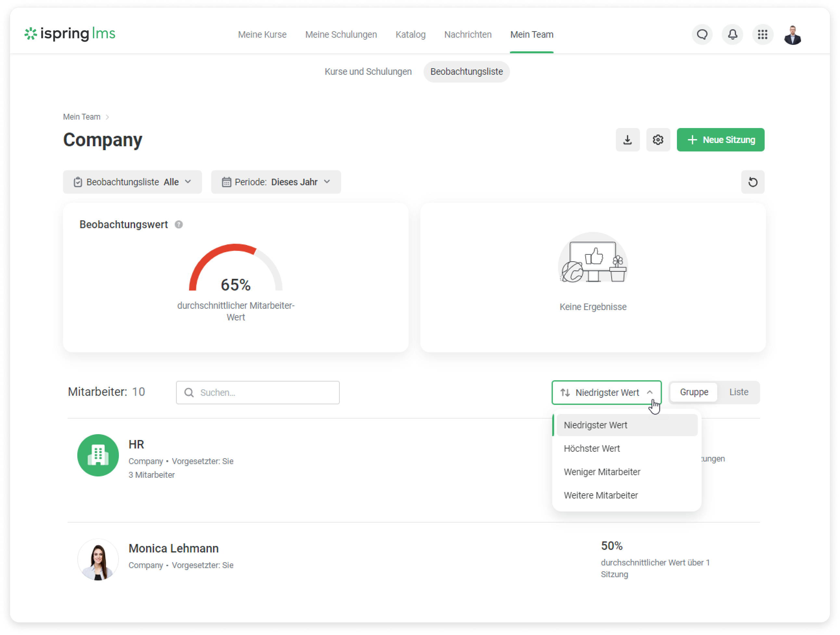Choose Weniger Mitarbeiter sort option
Image resolution: width=840 pixels, height=635 pixels.
click(602, 472)
